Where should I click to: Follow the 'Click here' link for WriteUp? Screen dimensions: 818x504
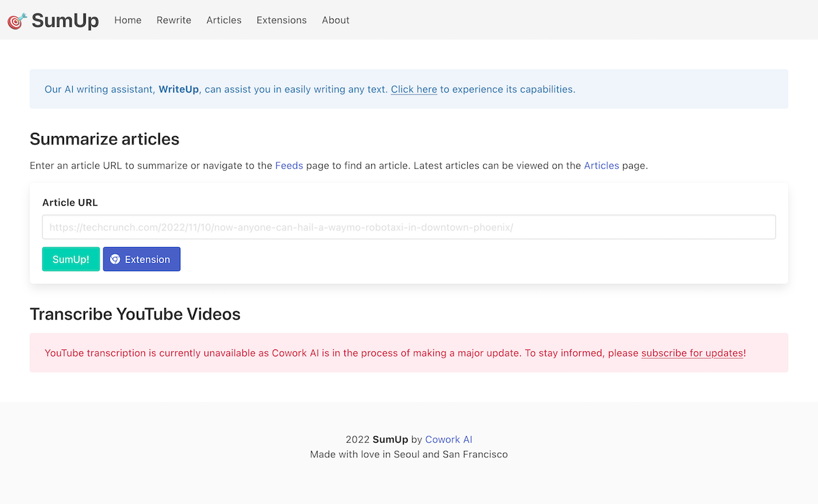[x=413, y=89]
